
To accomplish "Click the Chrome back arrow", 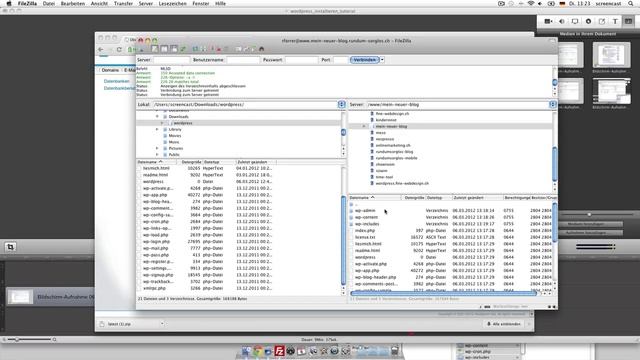I will (x=101, y=49).
